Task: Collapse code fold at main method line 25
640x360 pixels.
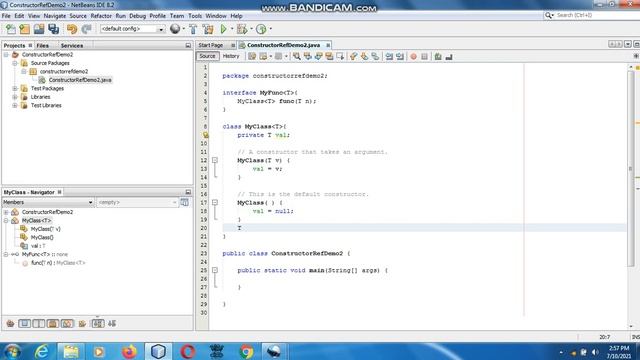Action: pos(215,270)
